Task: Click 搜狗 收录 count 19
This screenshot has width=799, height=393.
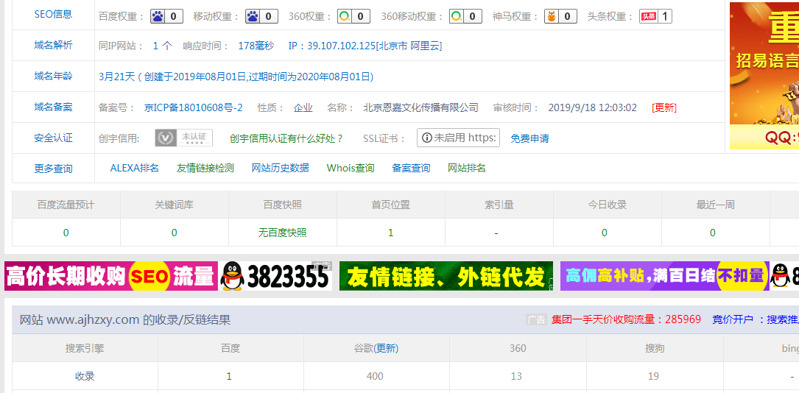Action: pos(654,376)
